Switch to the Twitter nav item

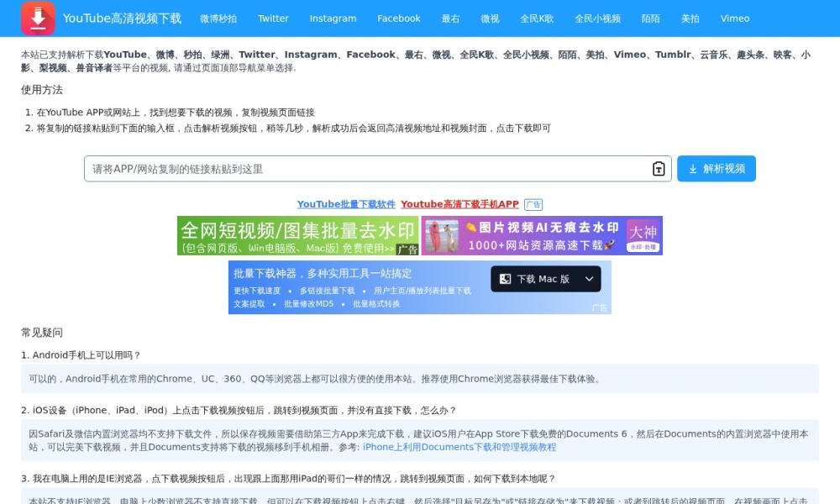[x=273, y=18]
